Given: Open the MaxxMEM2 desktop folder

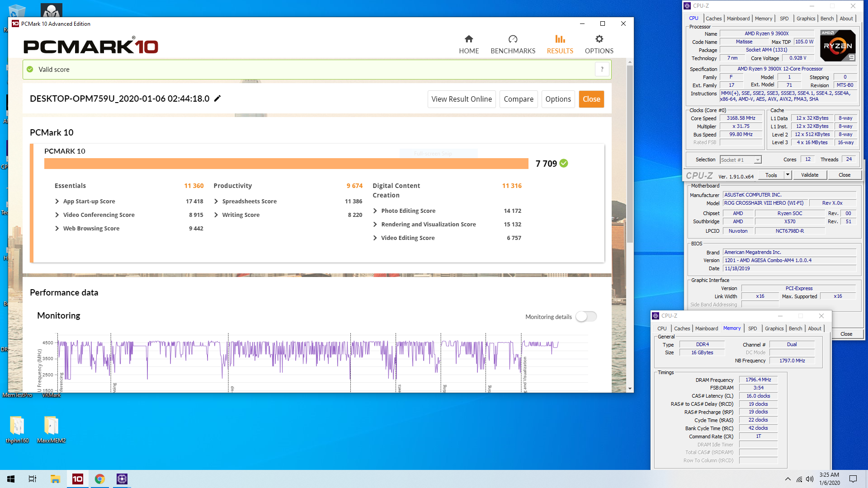Looking at the screenshot, I should click(x=51, y=429).
